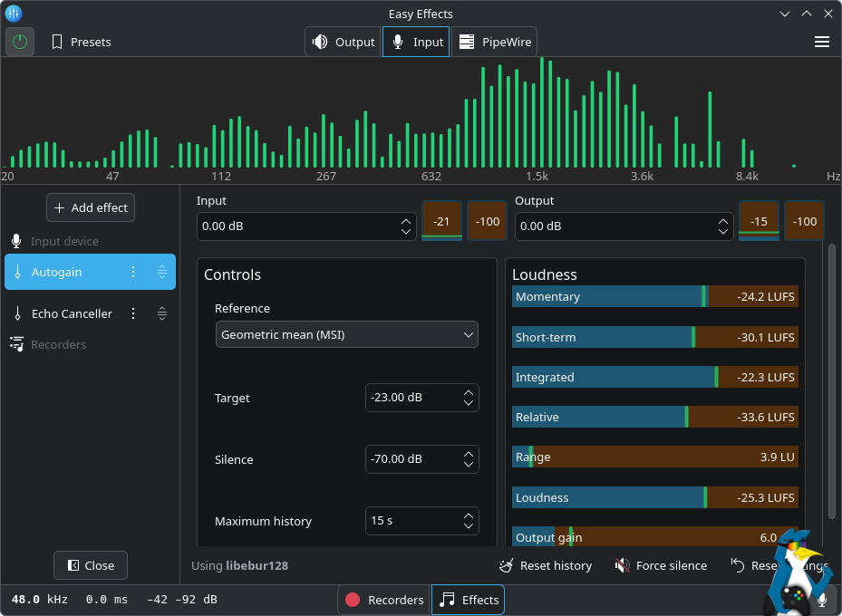This screenshot has width=842, height=616.
Task: Expand the Reference dropdown
Action: pyautogui.click(x=346, y=334)
